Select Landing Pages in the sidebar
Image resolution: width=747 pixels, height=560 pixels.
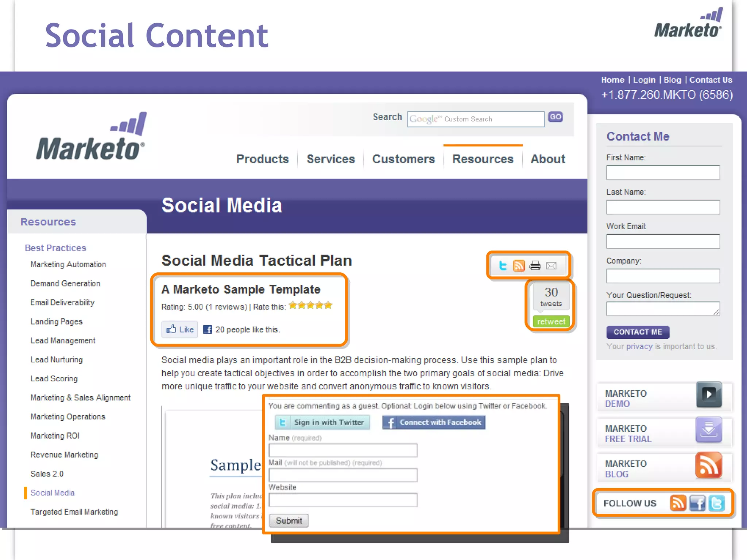click(57, 322)
